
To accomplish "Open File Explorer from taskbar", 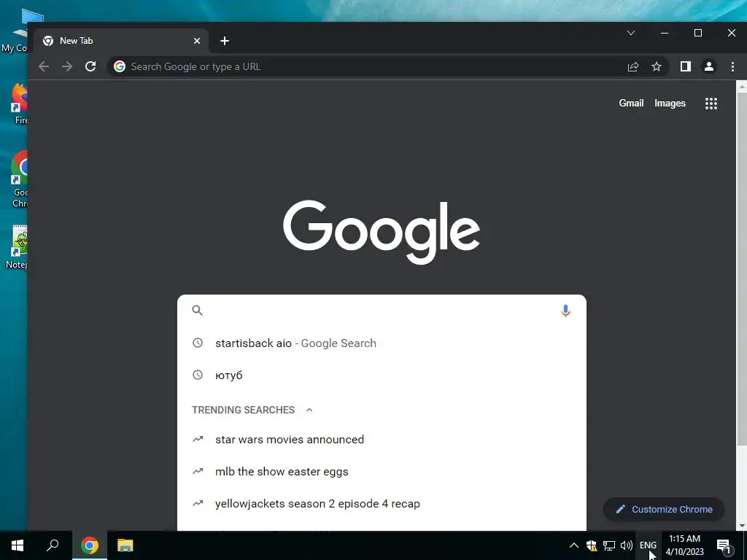I will (x=125, y=545).
